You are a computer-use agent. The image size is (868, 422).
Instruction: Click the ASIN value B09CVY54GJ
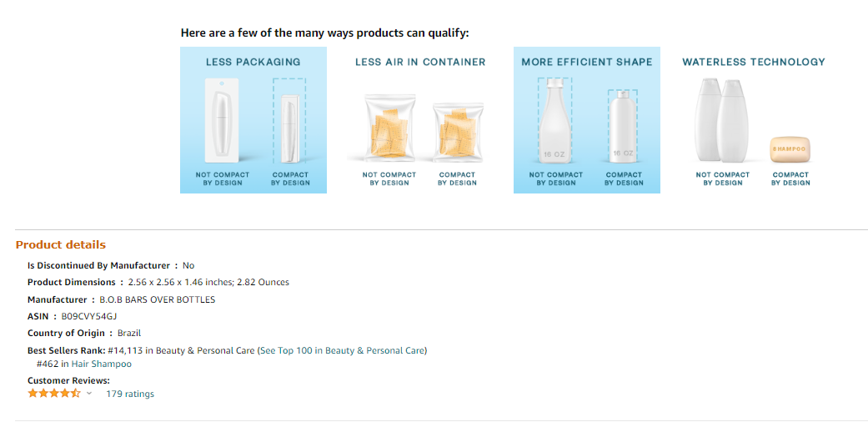pyautogui.click(x=89, y=316)
